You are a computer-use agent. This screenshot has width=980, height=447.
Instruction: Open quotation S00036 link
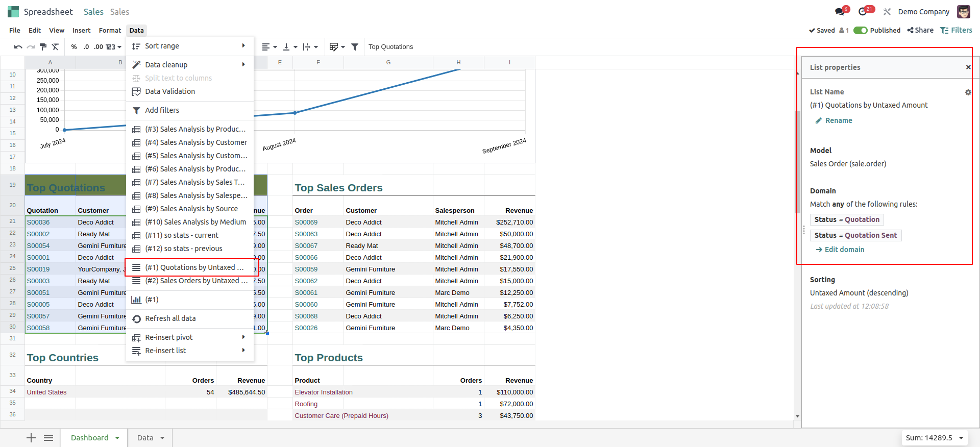point(38,222)
